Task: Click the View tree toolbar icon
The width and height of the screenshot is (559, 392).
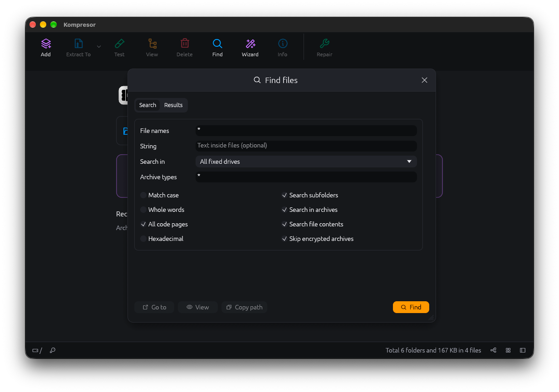Action: pos(152,44)
